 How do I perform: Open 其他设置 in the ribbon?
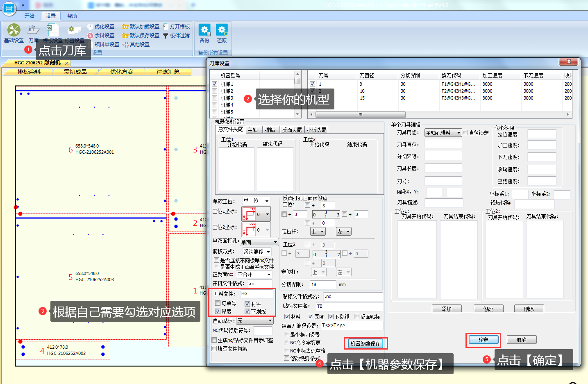click(x=136, y=45)
